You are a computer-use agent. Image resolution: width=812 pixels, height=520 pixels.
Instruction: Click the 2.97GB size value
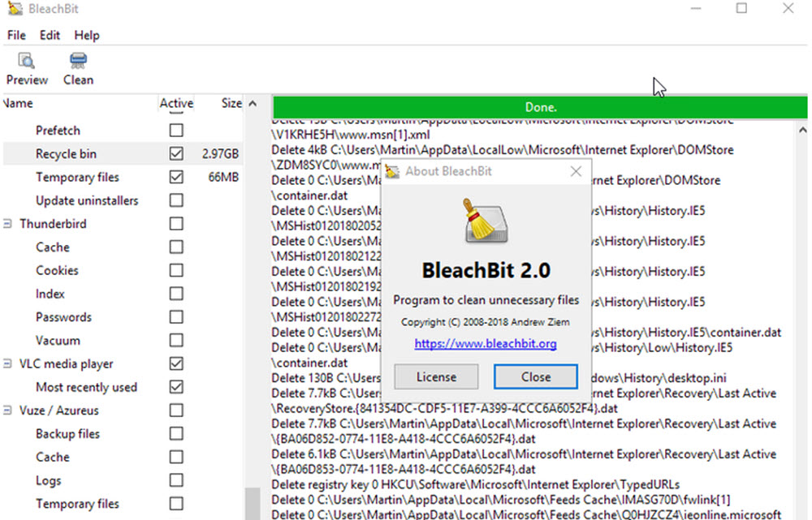(220, 153)
